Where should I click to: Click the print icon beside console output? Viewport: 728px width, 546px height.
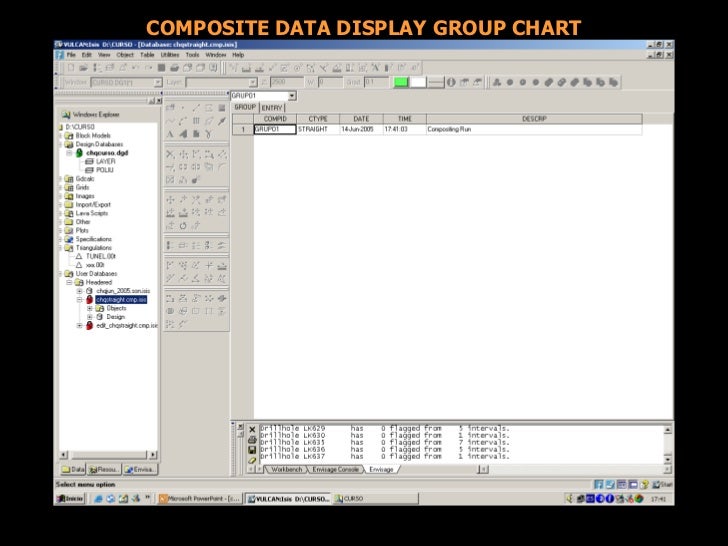click(252, 439)
